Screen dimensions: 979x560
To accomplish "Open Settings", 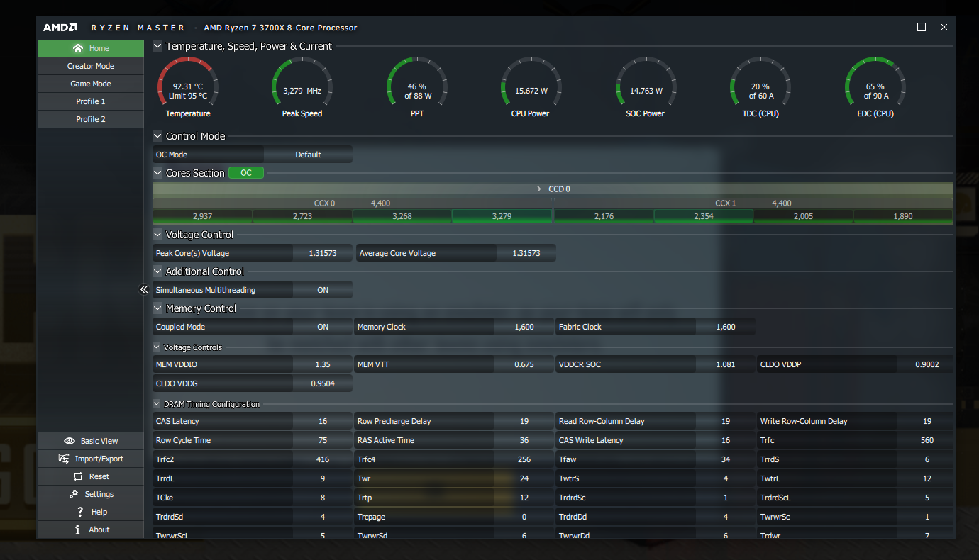I will [x=91, y=494].
